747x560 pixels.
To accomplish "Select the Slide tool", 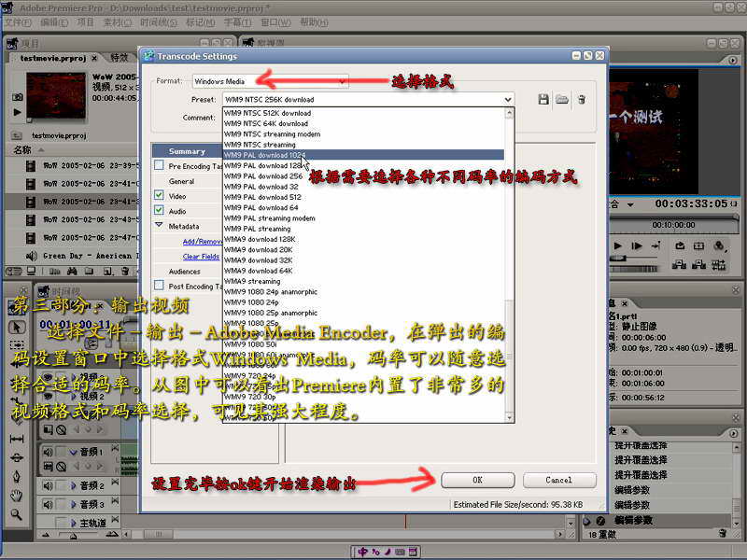I will [17, 457].
